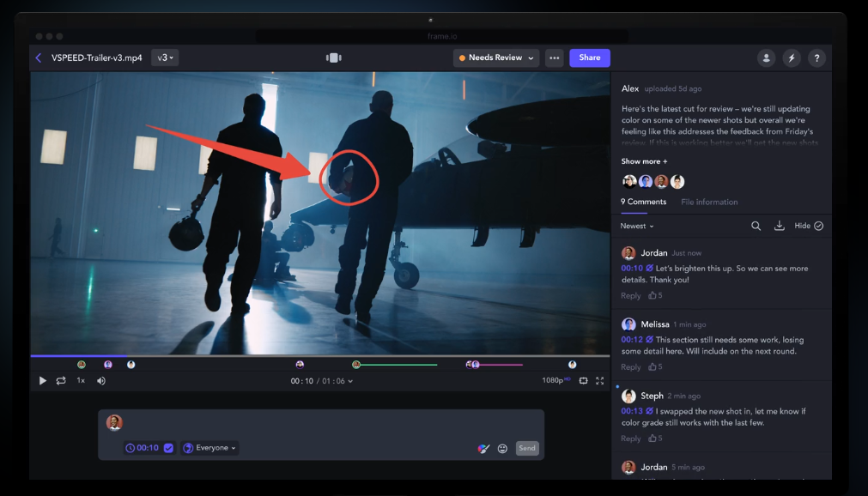Image resolution: width=868 pixels, height=496 pixels.
Task: Switch to the File information tab
Action: pos(709,202)
